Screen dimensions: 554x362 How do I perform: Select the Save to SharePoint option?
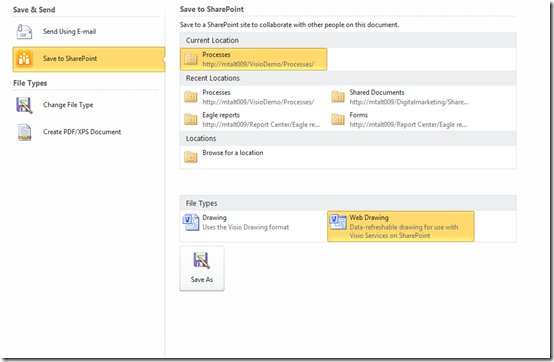[x=88, y=59]
